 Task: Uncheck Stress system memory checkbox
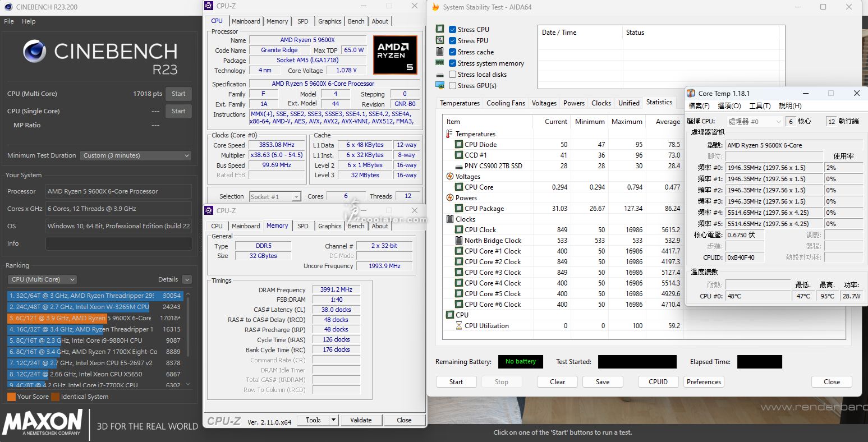point(452,63)
